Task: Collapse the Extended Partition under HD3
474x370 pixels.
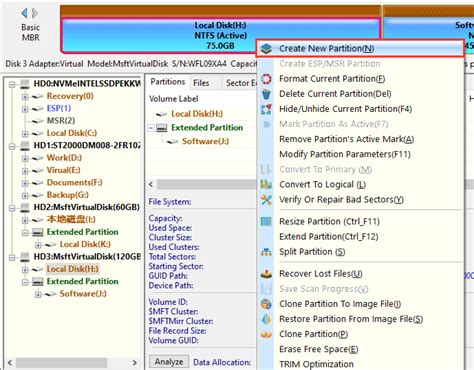Action: (25, 282)
